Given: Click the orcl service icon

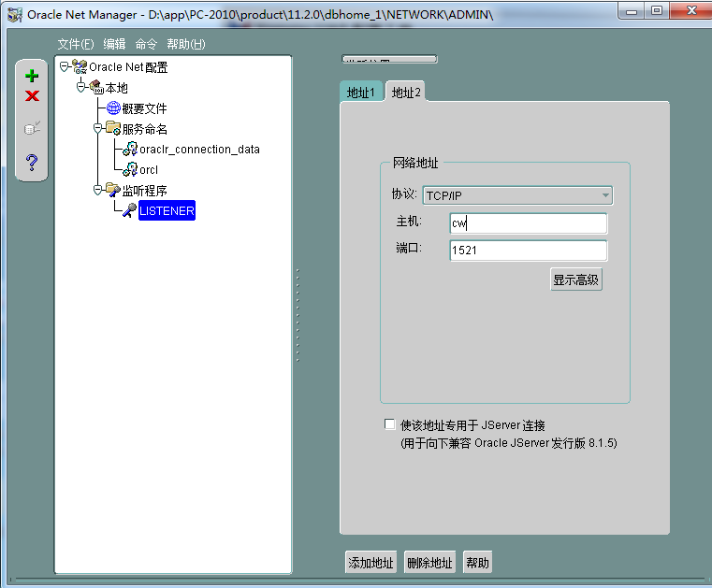Looking at the screenshot, I should [130, 169].
